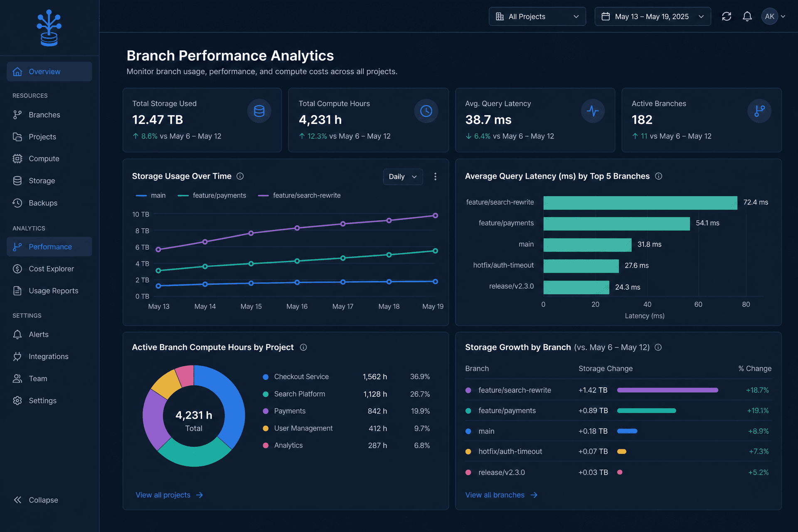Click the Storage database icon in the sidebar
The width and height of the screenshot is (798, 532).
[x=17, y=181]
